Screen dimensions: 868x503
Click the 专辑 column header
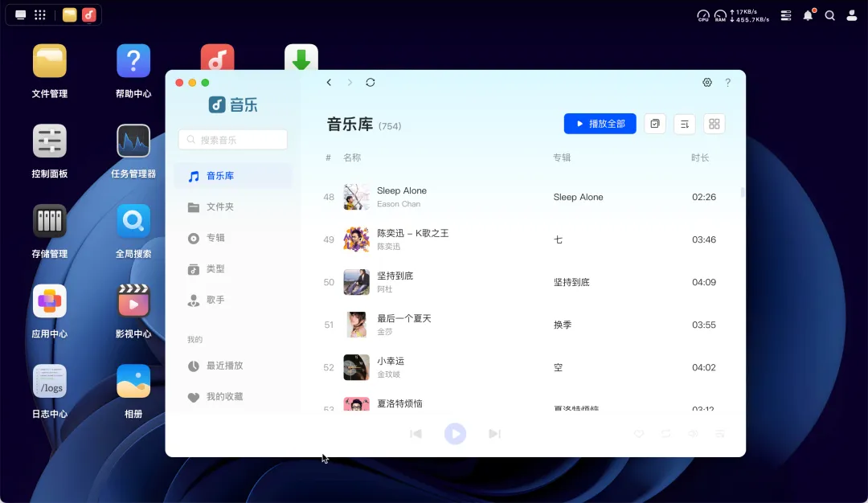point(562,157)
